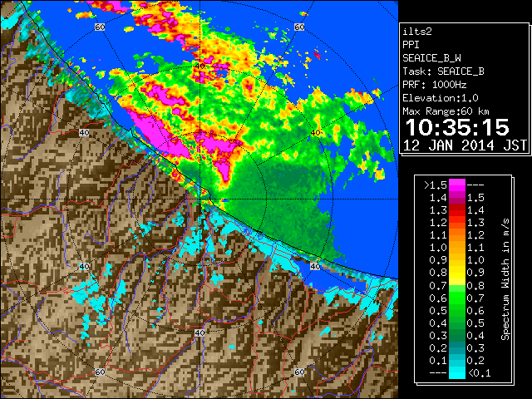Click the "Task: SEAICE_B" line
Image resolution: width=532 pixels, height=399 pixels.
(443, 71)
